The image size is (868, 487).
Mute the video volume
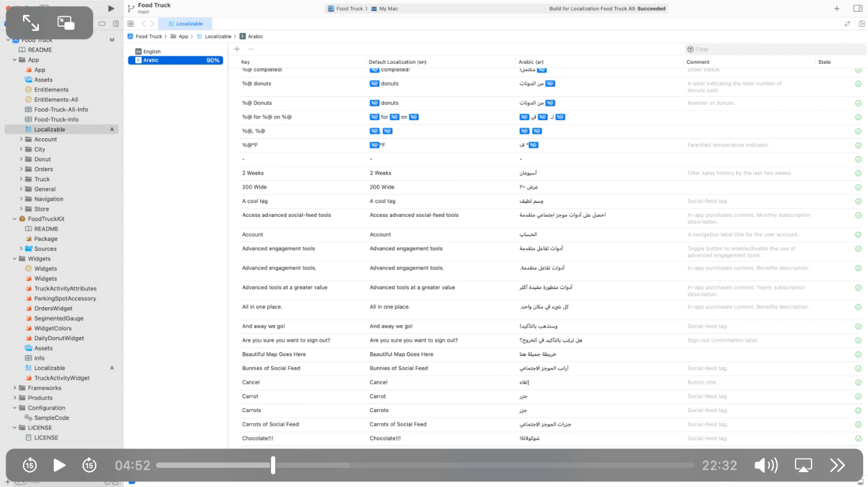(766, 465)
